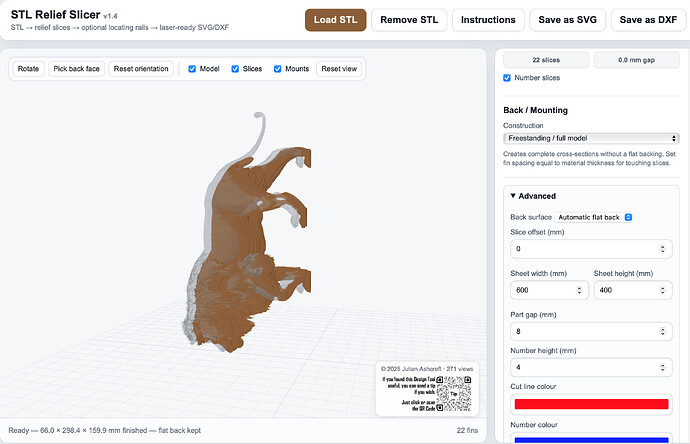The width and height of the screenshot is (690, 444).
Task: Adjust Sheet width stepper arrows
Action: pos(579,290)
